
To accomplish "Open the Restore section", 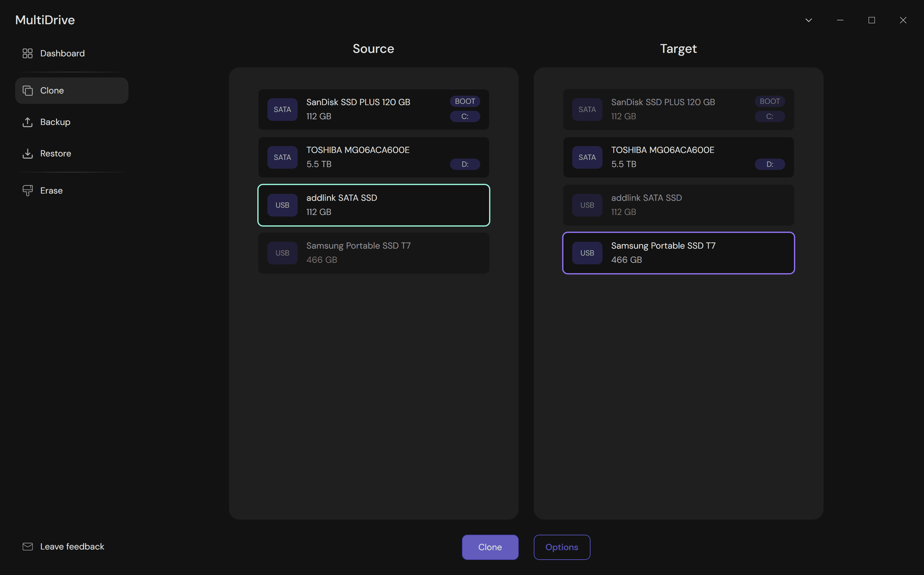I will (55, 153).
